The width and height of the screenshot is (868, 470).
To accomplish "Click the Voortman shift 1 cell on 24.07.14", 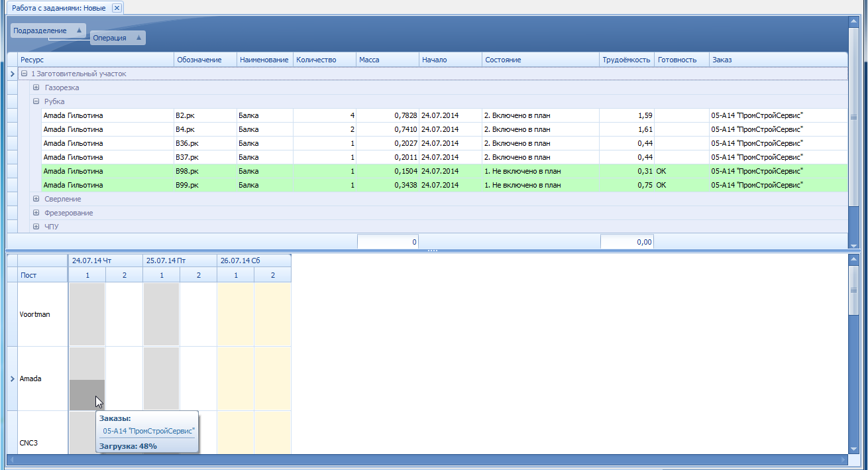I will coord(87,314).
